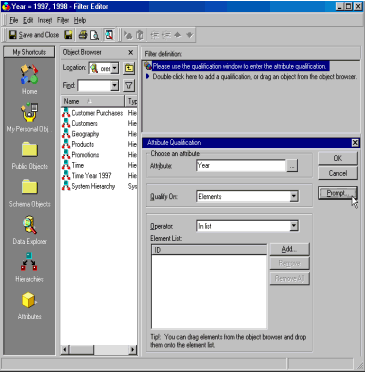
Task: Click OK in Attribute Qualification
Action: pos(338,158)
